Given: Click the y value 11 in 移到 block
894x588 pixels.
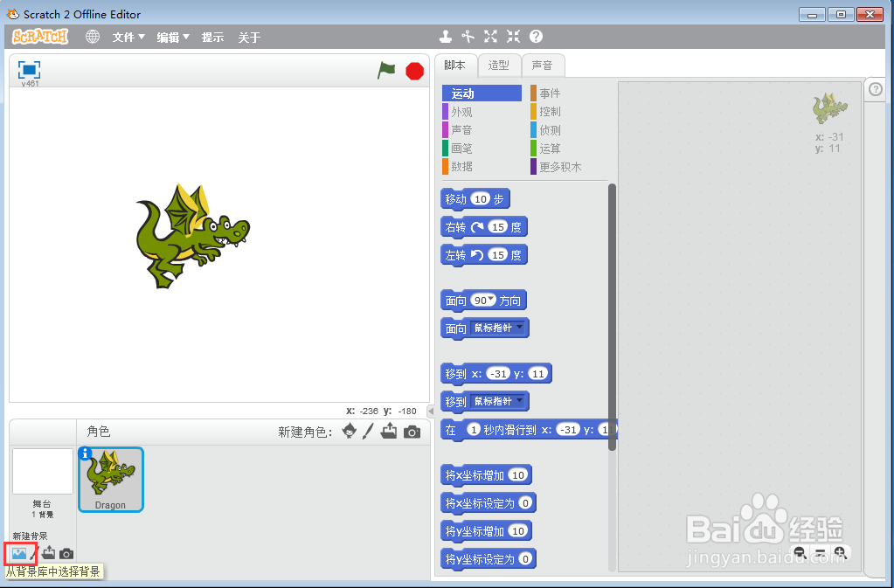Looking at the screenshot, I should point(537,374).
